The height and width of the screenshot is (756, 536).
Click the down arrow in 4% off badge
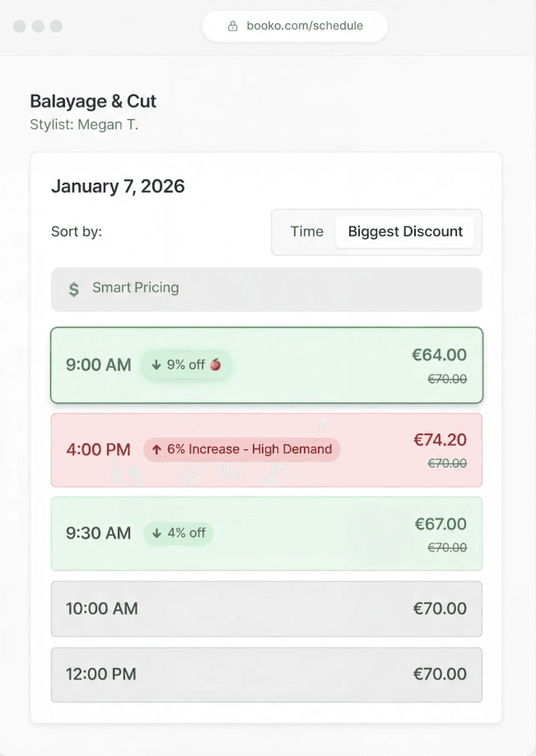coord(156,533)
